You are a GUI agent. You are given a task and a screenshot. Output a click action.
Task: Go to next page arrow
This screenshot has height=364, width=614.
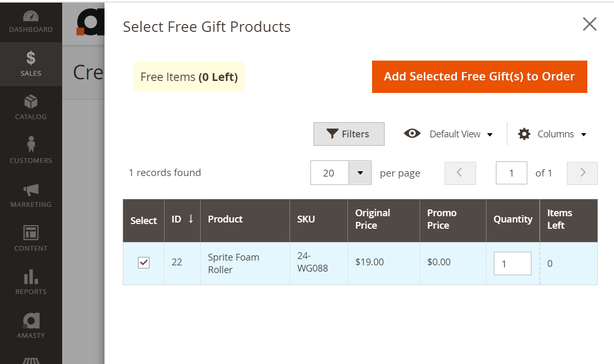(582, 173)
